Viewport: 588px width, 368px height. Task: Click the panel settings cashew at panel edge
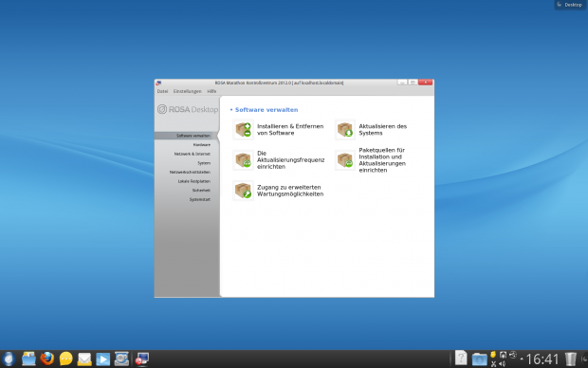tap(584, 359)
